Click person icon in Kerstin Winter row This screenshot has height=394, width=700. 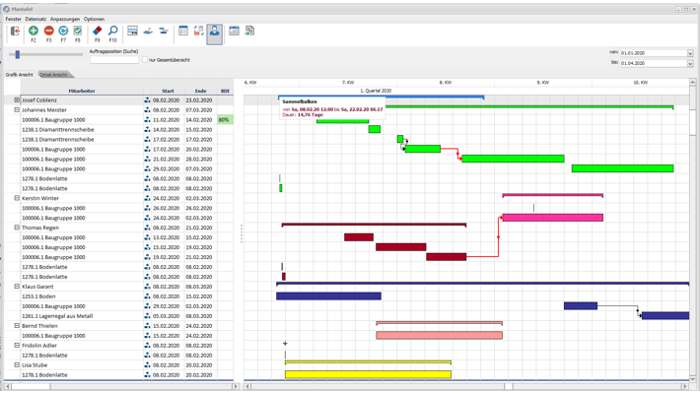(147, 198)
